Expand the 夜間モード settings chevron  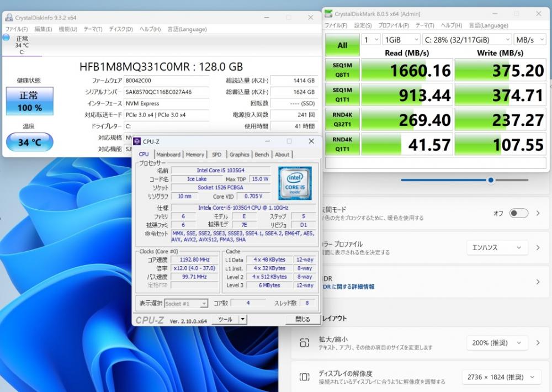[x=538, y=213]
